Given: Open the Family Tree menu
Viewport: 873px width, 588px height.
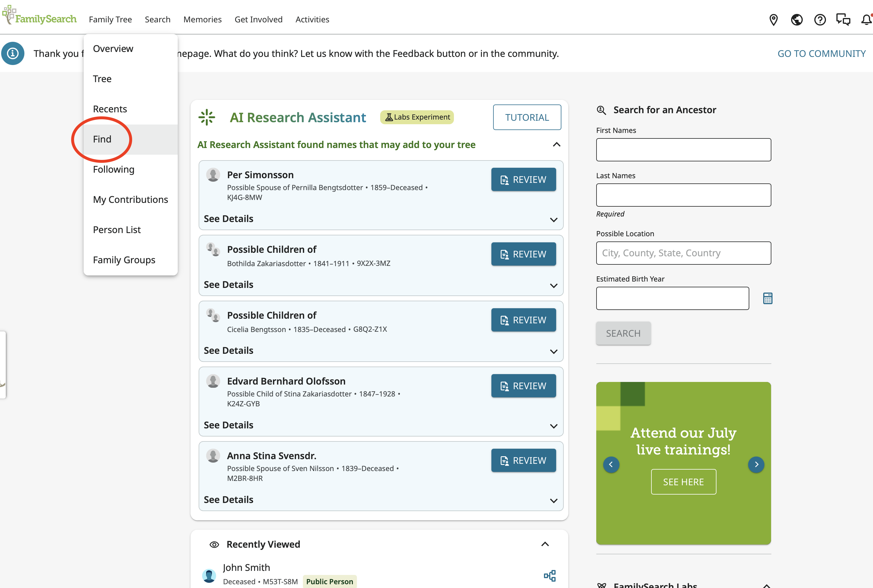Looking at the screenshot, I should pos(110,19).
